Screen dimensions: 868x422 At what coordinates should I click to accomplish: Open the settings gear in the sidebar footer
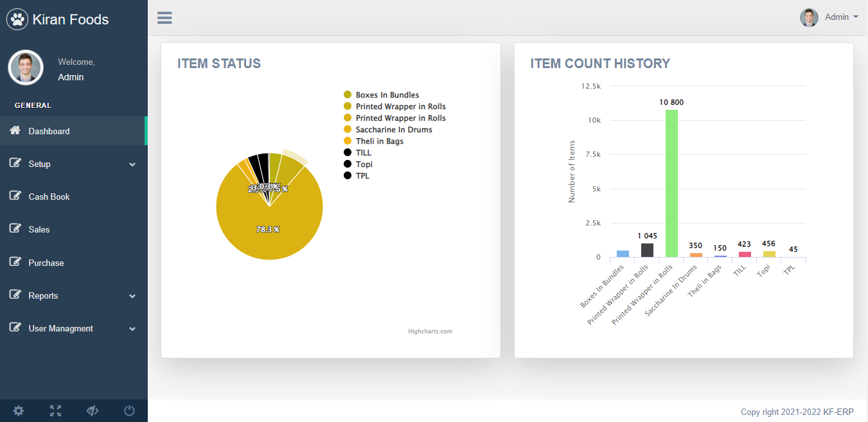pos(18,410)
